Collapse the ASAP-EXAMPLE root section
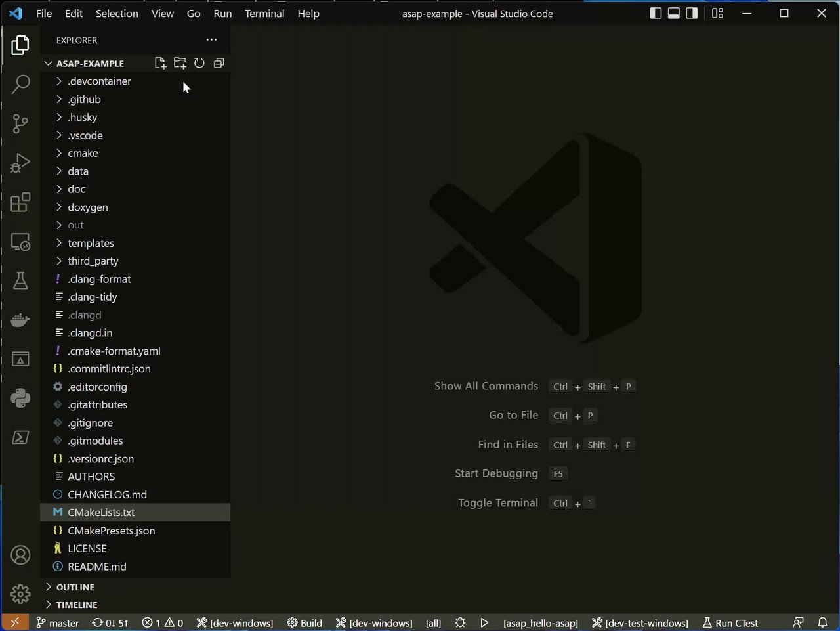The width and height of the screenshot is (840, 631). [x=90, y=63]
